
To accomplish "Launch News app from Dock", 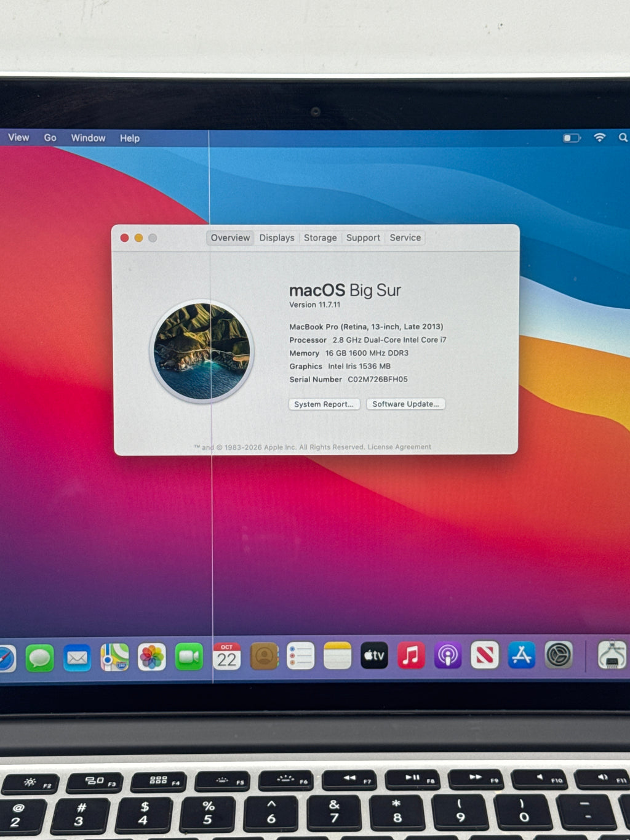I will (485, 655).
